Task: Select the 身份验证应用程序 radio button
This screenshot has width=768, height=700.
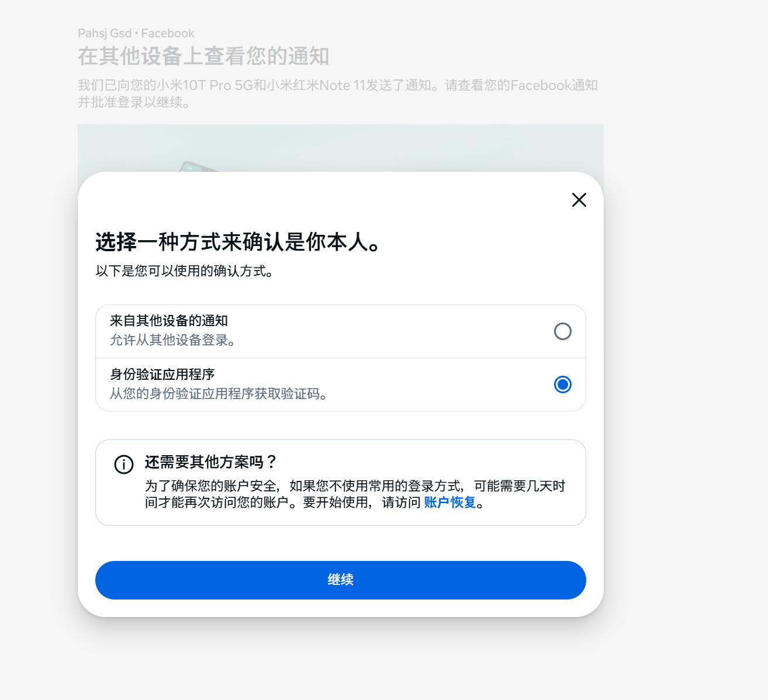Action: pyautogui.click(x=562, y=384)
